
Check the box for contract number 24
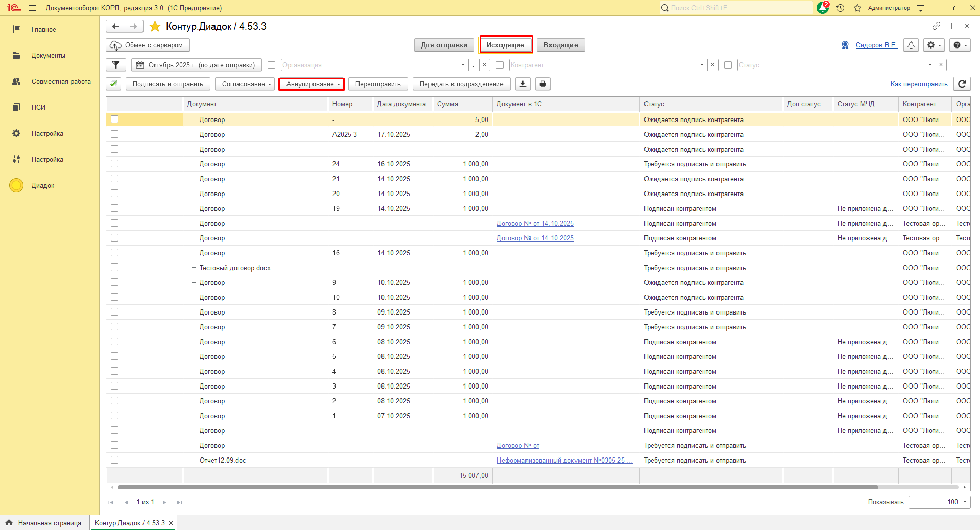point(114,164)
